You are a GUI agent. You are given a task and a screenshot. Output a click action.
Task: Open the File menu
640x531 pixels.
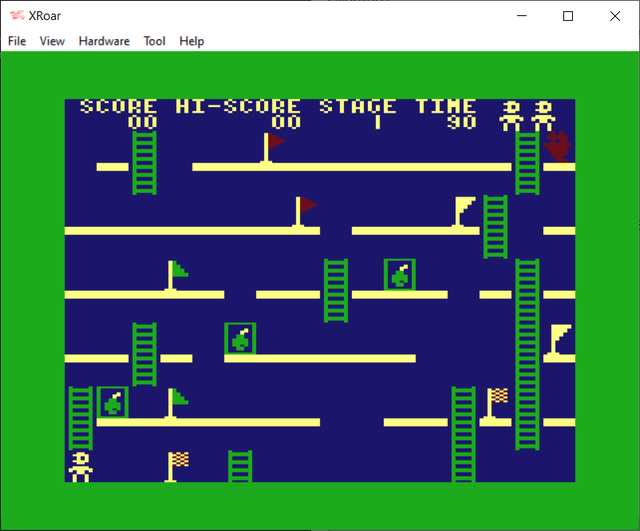[x=17, y=41]
